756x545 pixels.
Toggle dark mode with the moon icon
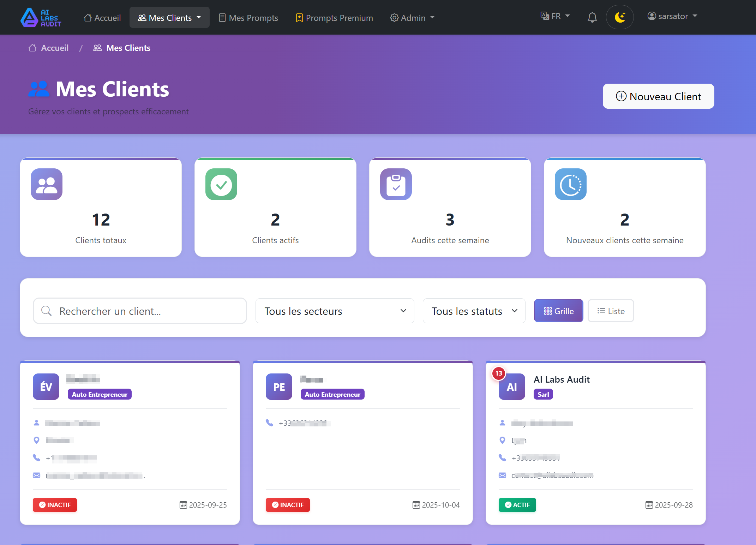620,17
